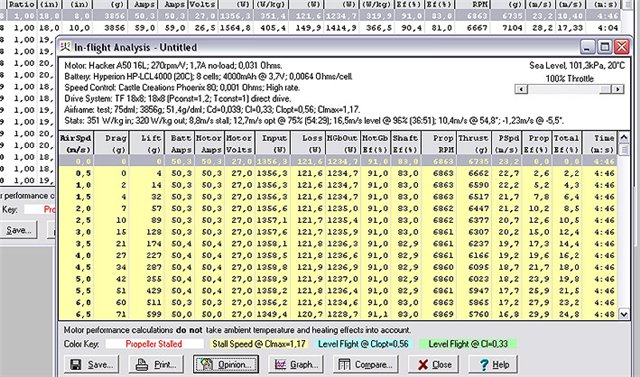
Task: Click the Propeller Stalled color key
Action: click(154, 344)
